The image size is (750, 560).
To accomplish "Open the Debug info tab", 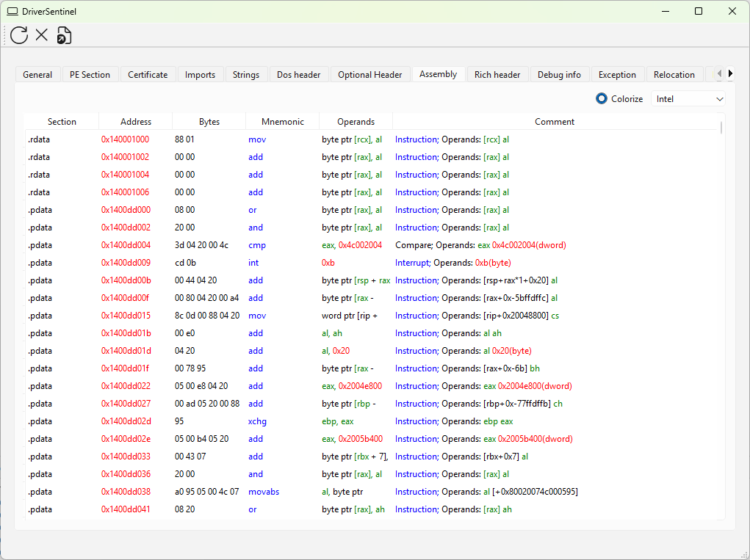I will click(559, 75).
